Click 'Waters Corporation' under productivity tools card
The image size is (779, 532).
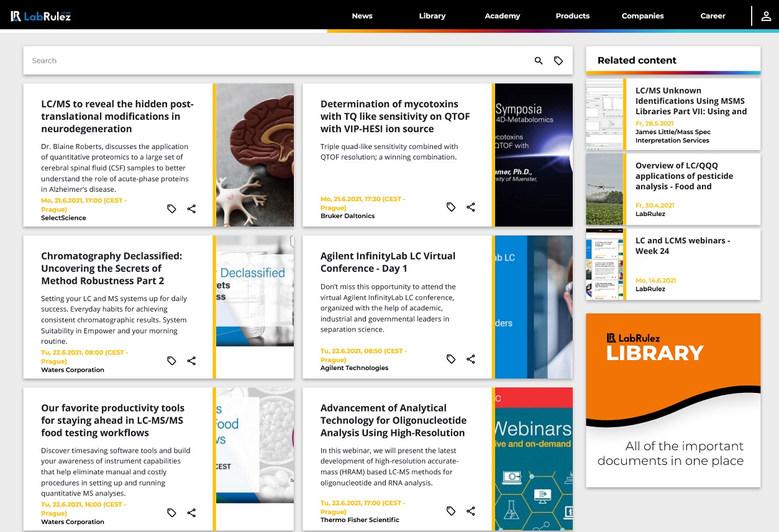click(x=73, y=522)
